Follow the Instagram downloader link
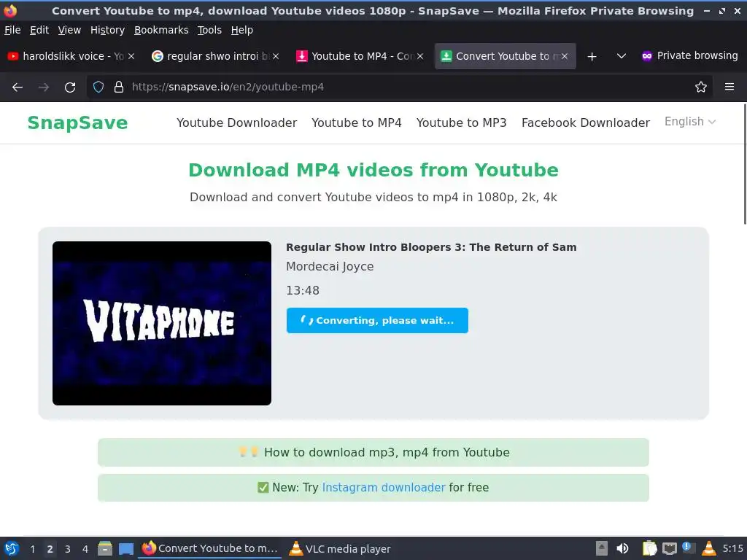The width and height of the screenshot is (747, 560). point(384,488)
